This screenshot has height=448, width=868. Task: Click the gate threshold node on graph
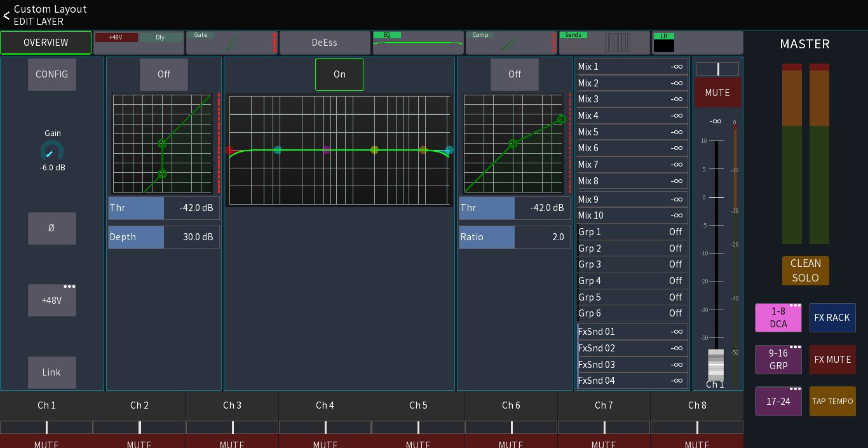162,144
